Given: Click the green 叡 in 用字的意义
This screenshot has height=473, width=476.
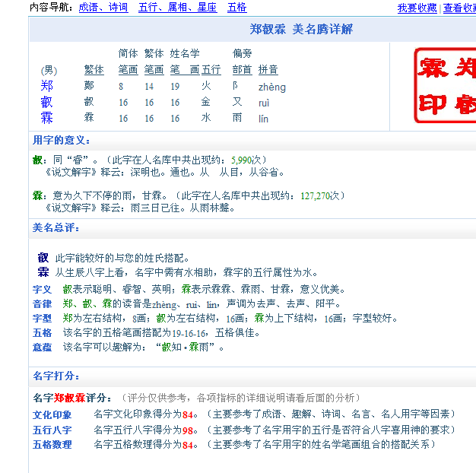Looking at the screenshot, I should [x=37, y=160].
